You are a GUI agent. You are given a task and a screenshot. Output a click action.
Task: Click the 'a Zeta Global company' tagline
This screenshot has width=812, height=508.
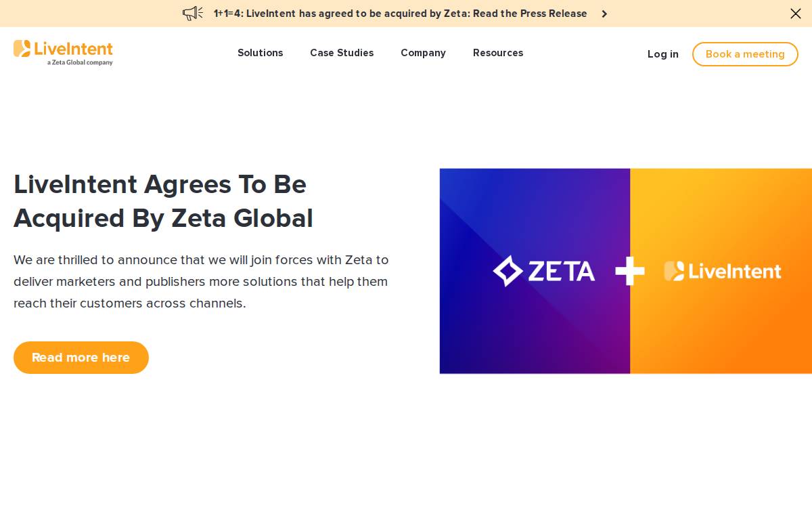[80, 62]
